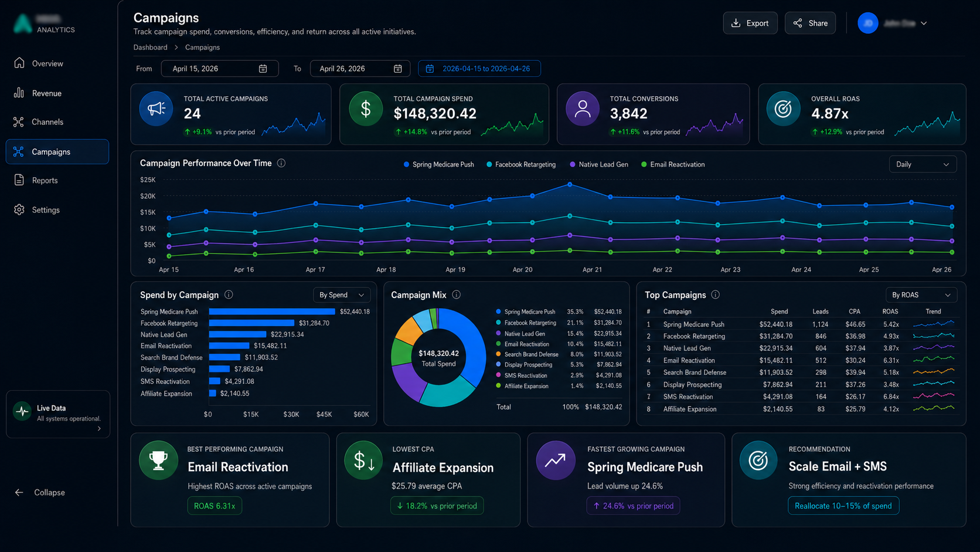Toggle Email Reactivation chart legend
The image size is (980, 552).
tap(672, 164)
